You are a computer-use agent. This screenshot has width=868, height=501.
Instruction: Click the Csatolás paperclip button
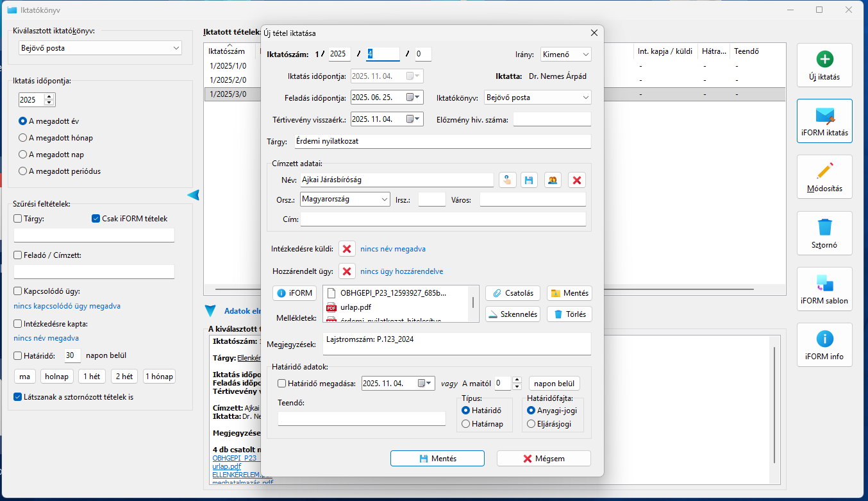[513, 293]
